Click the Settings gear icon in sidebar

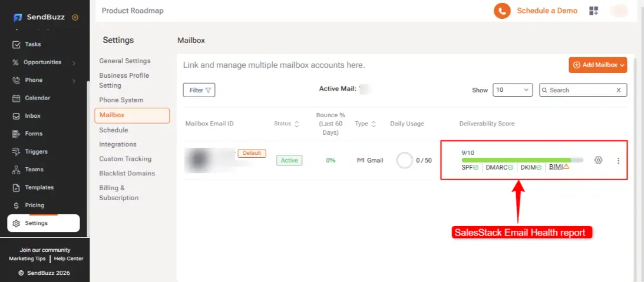click(16, 223)
